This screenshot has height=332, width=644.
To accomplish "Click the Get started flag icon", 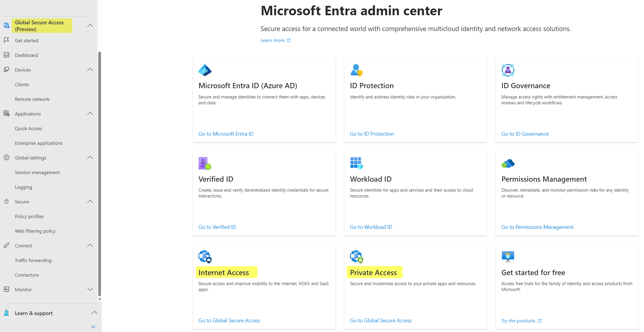I will click(x=6, y=40).
